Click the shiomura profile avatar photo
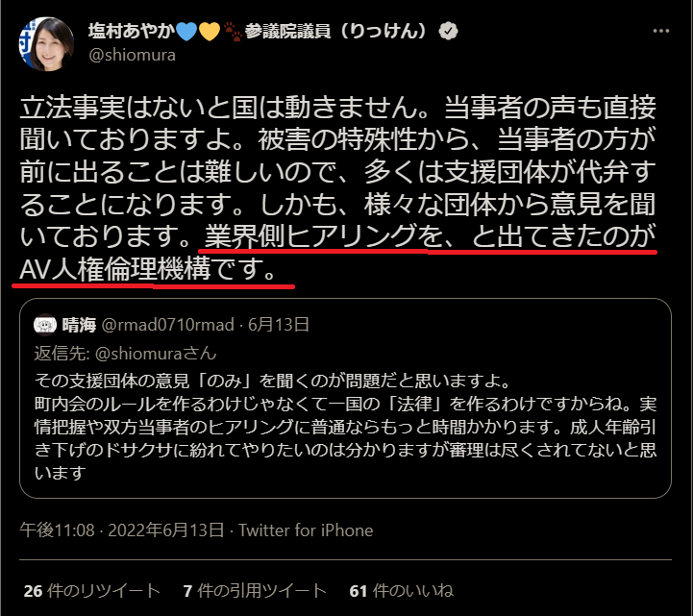Screen dimensions: 693x616 (46, 44)
